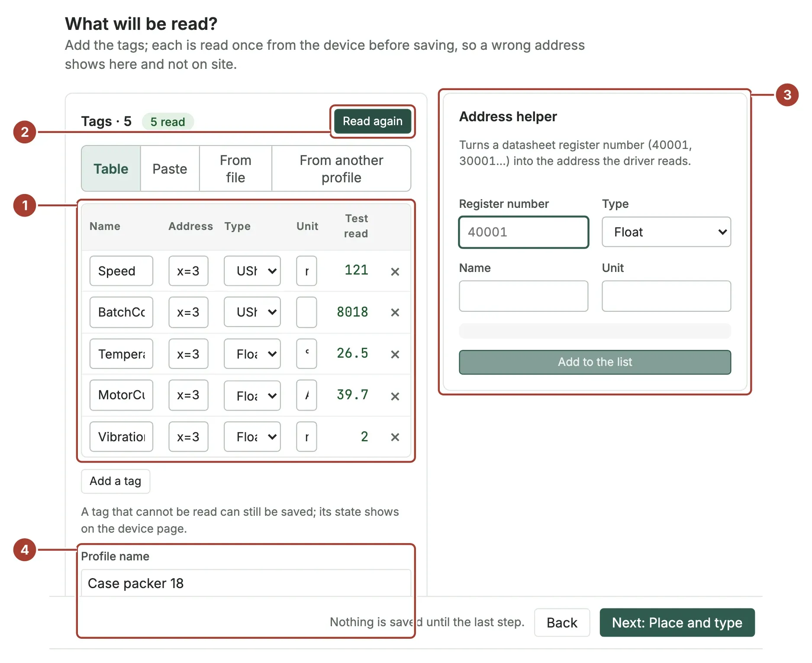Switch to the Table tab
This screenshot has height=663, width=812.
click(111, 168)
